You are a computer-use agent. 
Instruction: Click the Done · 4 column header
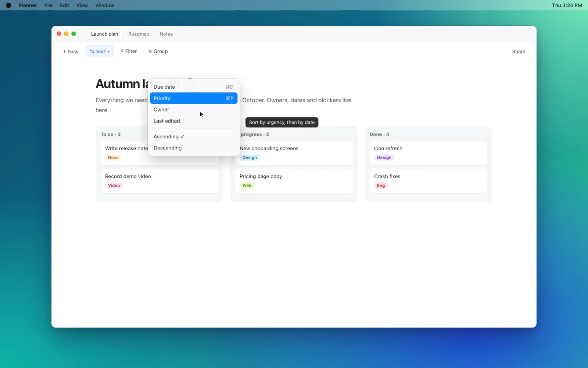coord(379,134)
